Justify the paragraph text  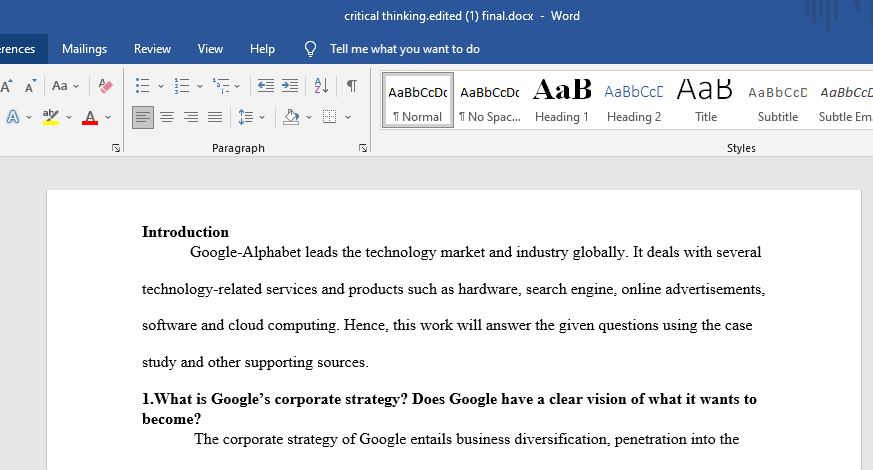tap(215, 117)
